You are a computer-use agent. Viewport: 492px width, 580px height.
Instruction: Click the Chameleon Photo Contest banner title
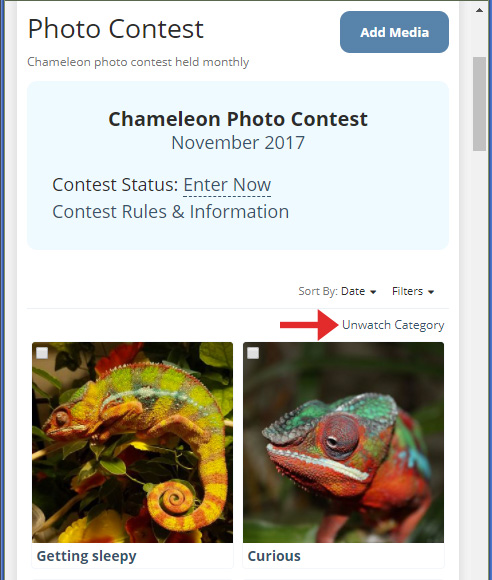238,119
